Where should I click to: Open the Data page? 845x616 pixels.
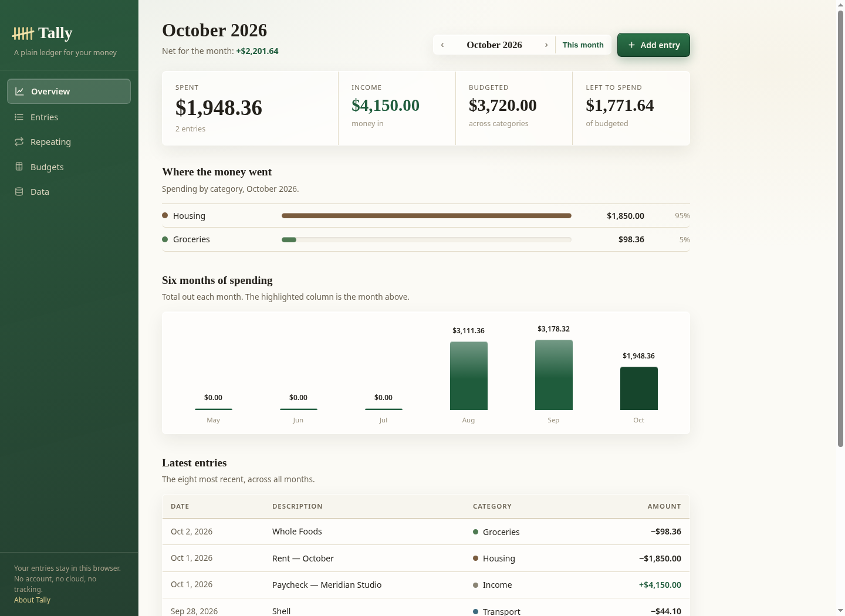tap(69, 192)
